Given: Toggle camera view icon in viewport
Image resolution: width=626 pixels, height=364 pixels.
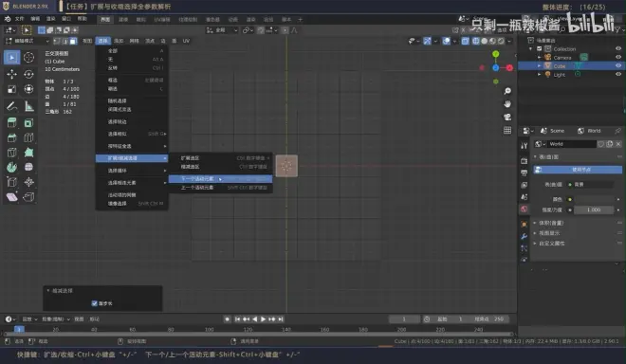Looking at the screenshot, I should pyautogui.click(x=507, y=118).
